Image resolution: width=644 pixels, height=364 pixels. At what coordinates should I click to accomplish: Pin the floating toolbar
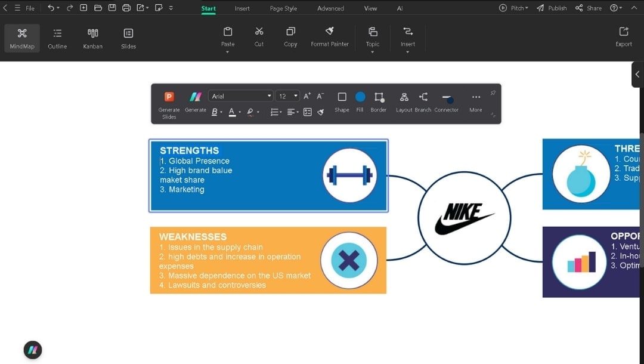coord(493,93)
